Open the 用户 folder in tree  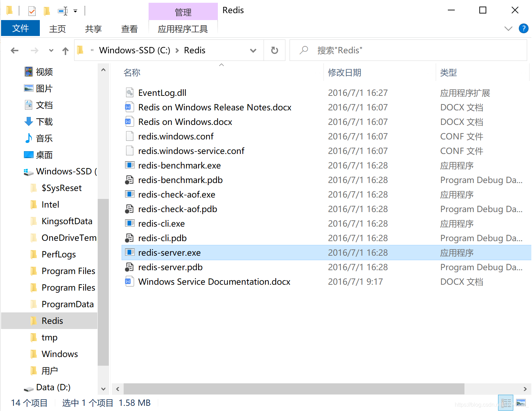(x=49, y=371)
